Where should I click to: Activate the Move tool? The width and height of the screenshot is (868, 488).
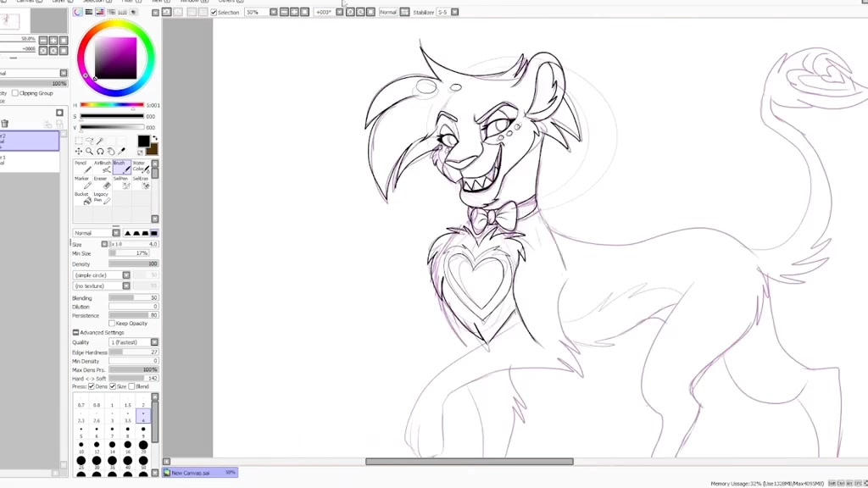coord(79,151)
